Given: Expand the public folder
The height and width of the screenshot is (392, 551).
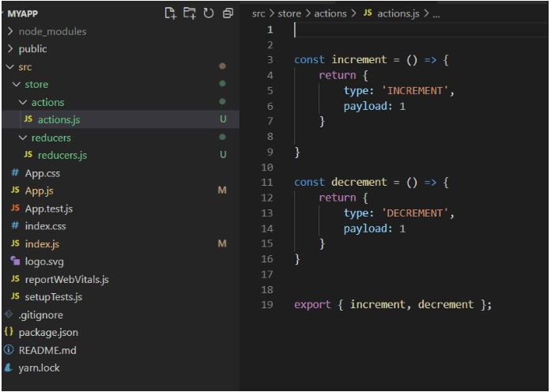Looking at the screenshot, I should (9, 49).
